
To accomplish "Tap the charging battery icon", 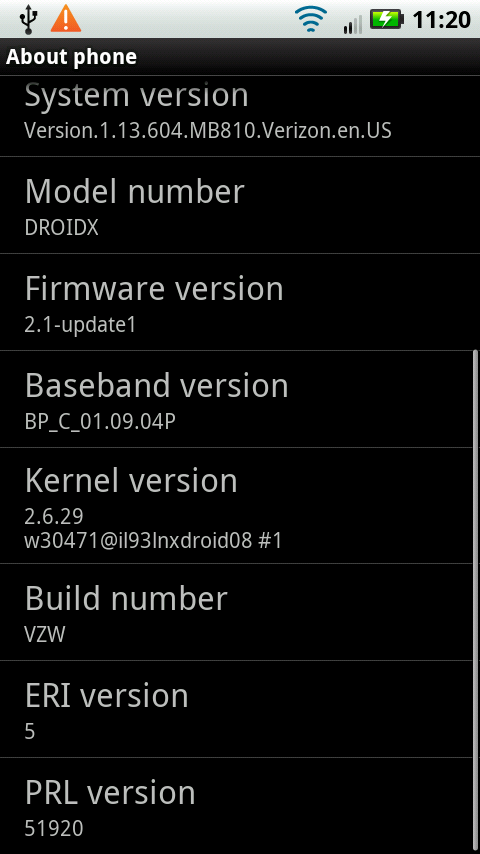I will [386, 20].
